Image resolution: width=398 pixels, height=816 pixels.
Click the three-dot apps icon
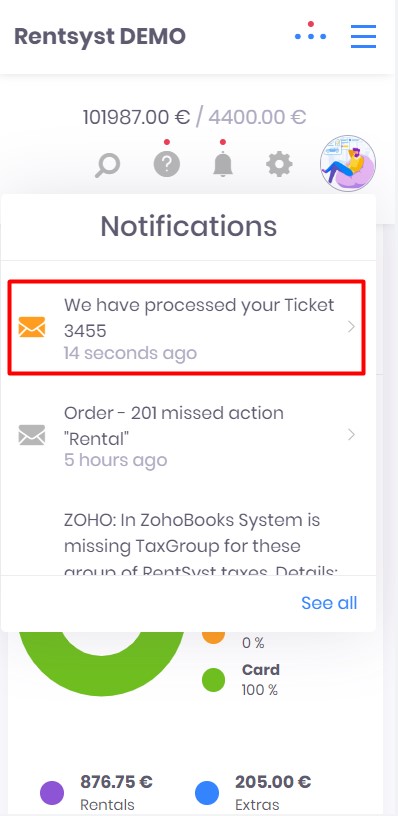coord(311,32)
